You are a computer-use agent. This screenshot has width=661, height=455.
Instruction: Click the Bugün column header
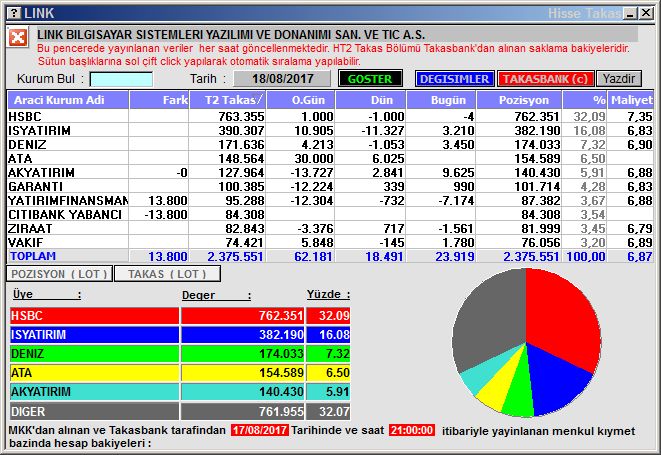pos(441,100)
